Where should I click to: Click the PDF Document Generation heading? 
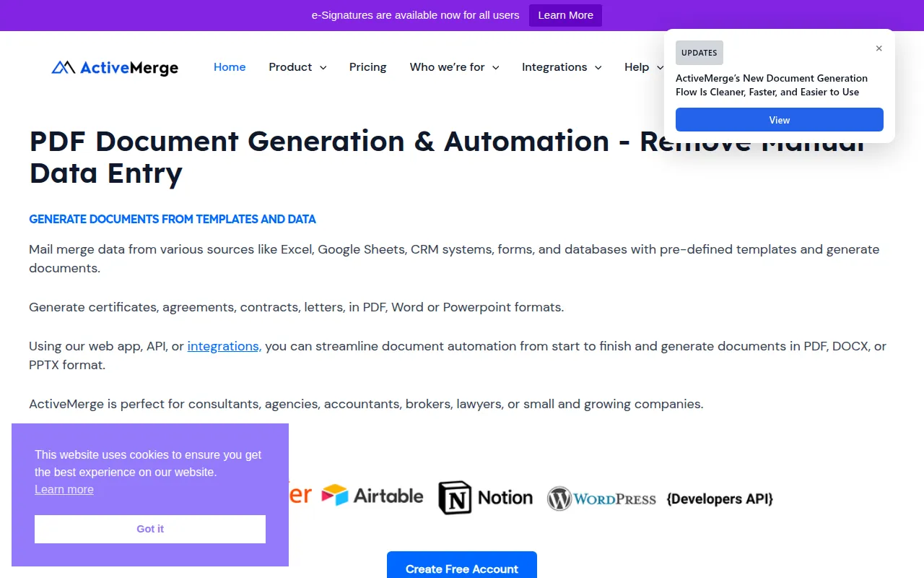pos(447,157)
